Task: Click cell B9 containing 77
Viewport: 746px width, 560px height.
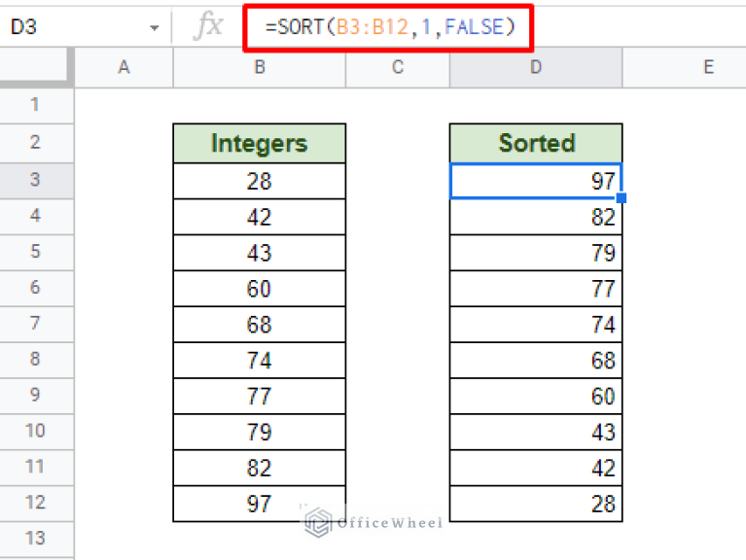Action: (x=260, y=396)
